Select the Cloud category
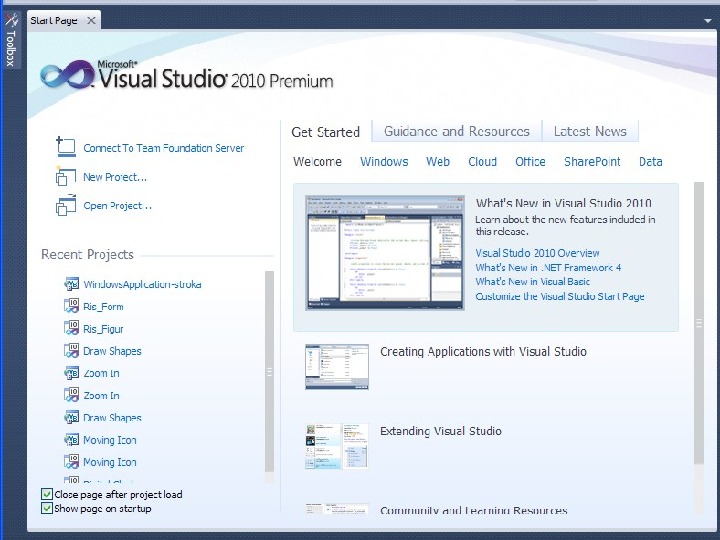 [483, 162]
